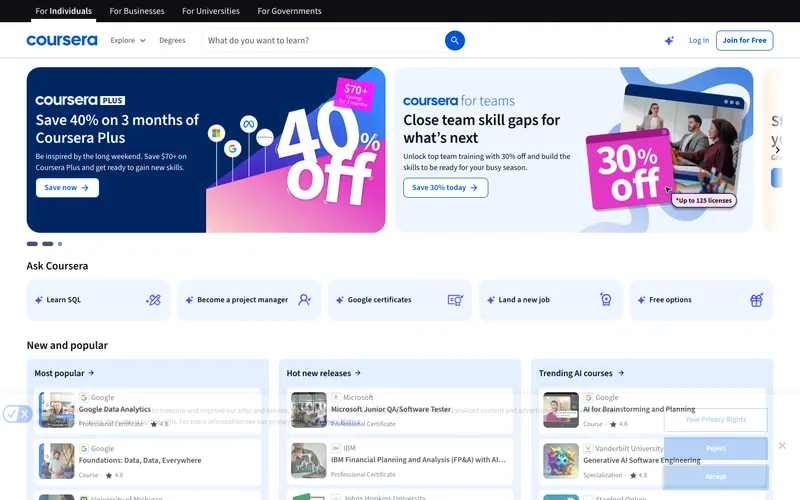800x500 pixels.
Task: Open IBM Financial Planning and Analysis thumbnail
Action: point(309,461)
